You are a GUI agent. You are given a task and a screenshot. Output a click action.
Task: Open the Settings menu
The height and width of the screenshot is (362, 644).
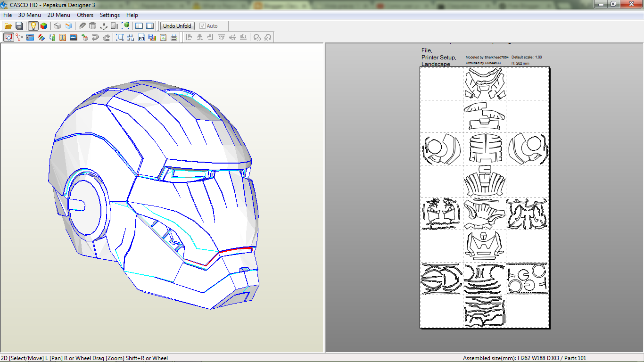pos(110,15)
